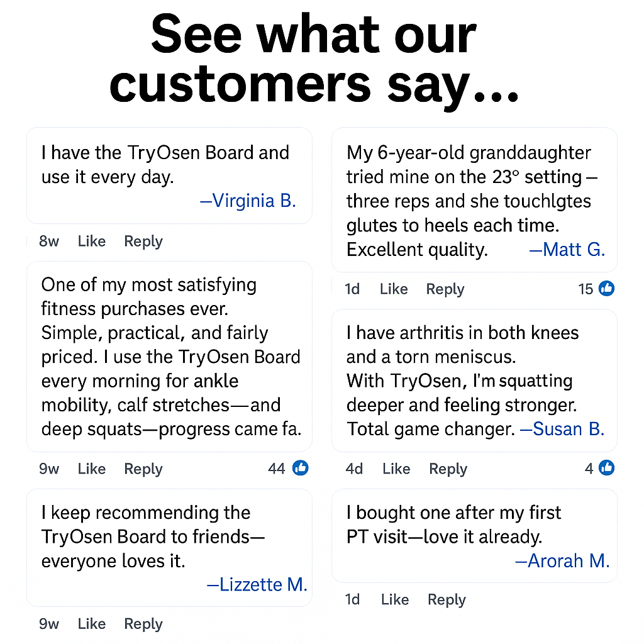Reply to Matt G.'s comment
This screenshot has height=644, width=644.
[x=445, y=289]
